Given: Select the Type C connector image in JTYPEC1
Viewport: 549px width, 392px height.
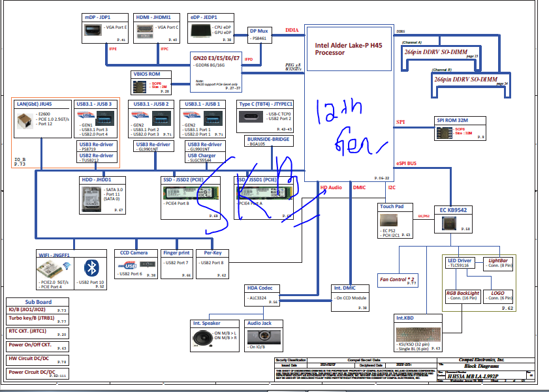Looking at the screenshot, I should point(251,117).
